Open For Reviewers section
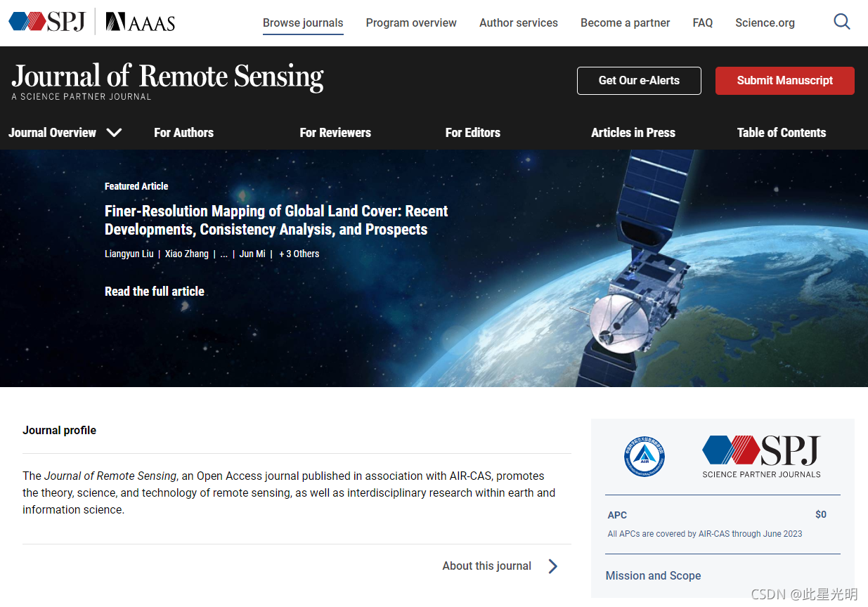Viewport: 868px width, 607px height. pyautogui.click(x=335, y=132)
